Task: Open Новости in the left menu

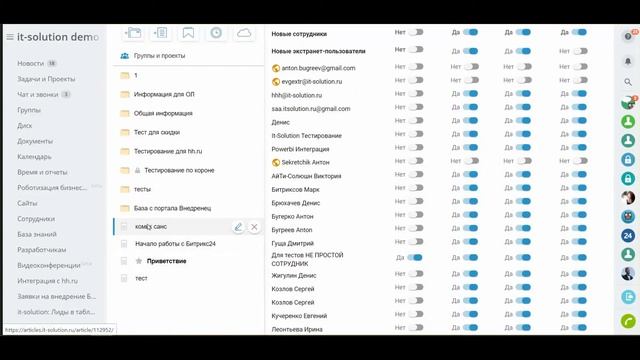Action: [31, 63]
